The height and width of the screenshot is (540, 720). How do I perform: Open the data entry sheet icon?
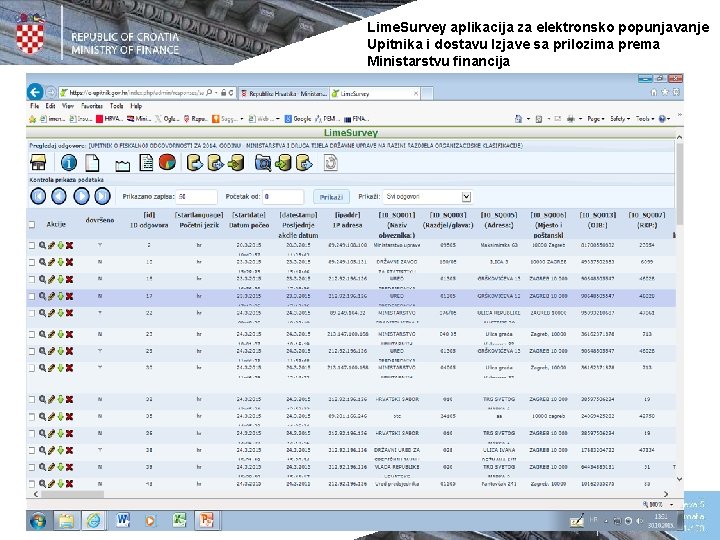click(x=146, y=163)
